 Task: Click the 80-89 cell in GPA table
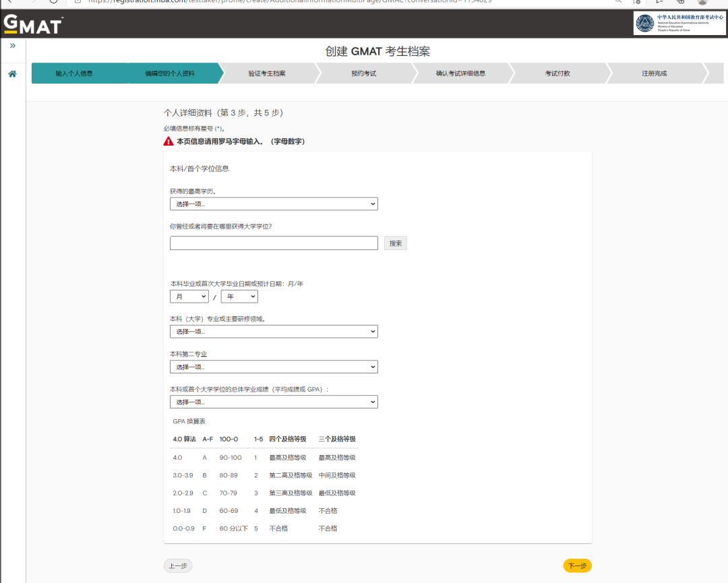click(229, 475)
